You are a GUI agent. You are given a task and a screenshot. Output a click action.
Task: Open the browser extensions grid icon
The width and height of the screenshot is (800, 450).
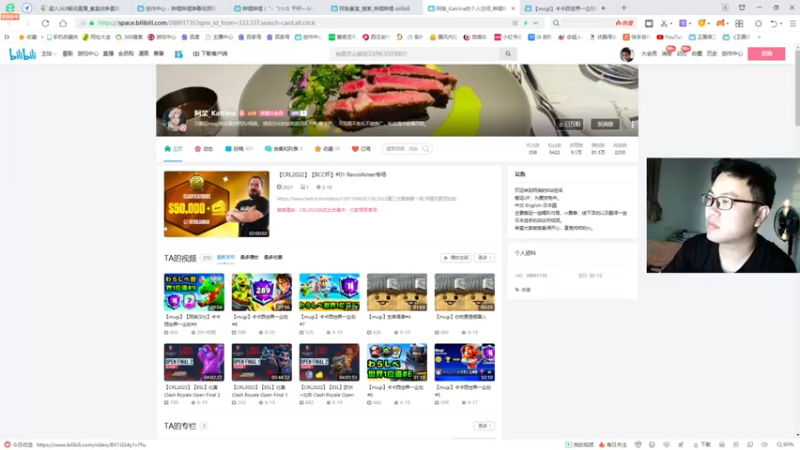coord(739,23)
